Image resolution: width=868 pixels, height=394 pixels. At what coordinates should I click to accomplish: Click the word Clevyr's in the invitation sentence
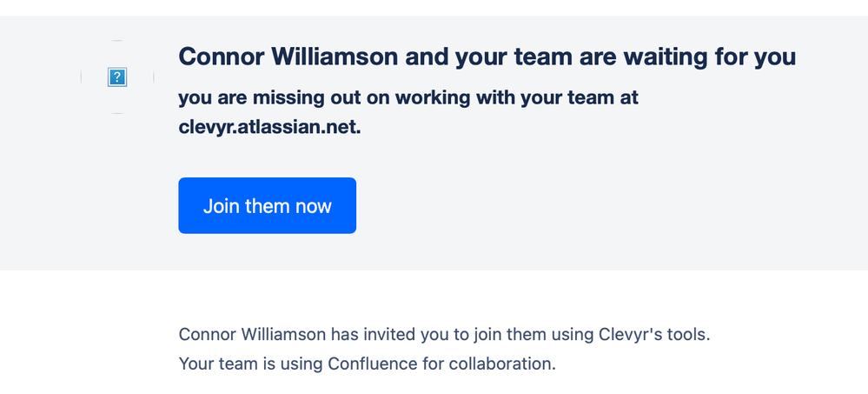(x=631, y=334)
